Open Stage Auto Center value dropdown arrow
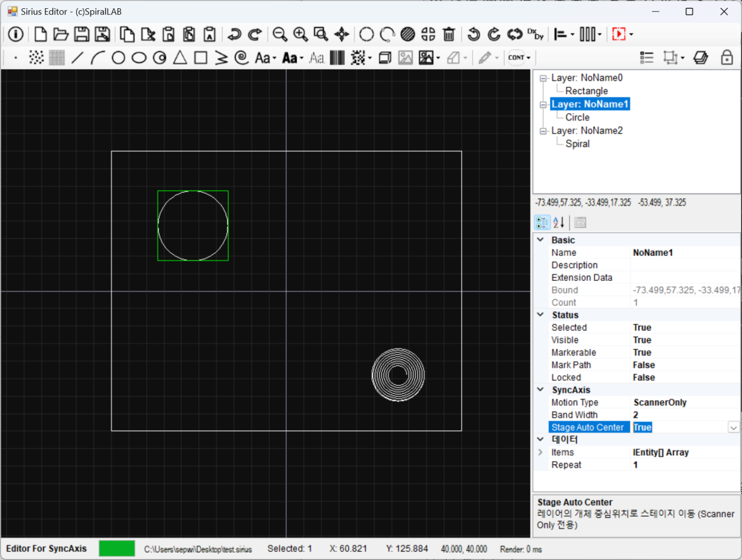Image resolution: width=742 pixels, height=560 pixels. point(733,428)
